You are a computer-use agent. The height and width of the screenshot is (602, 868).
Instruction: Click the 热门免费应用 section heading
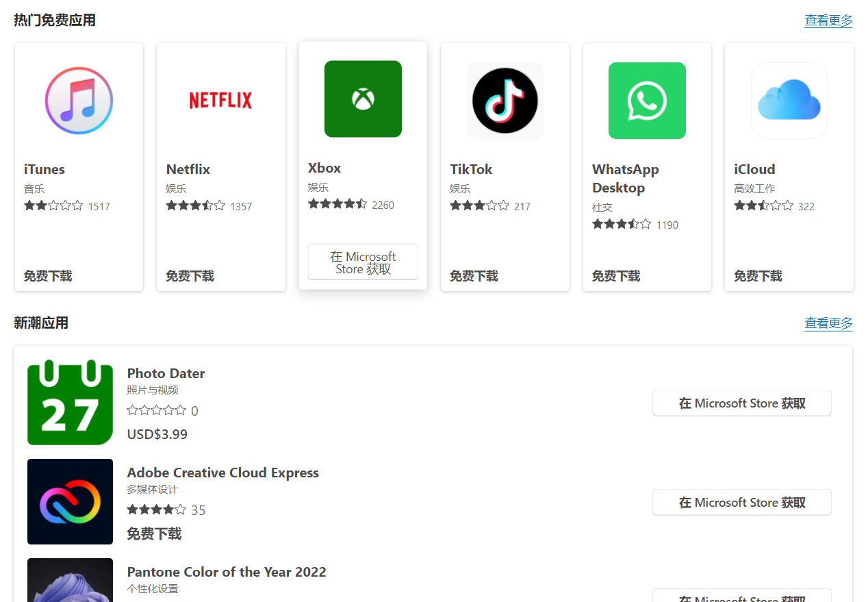55,21
